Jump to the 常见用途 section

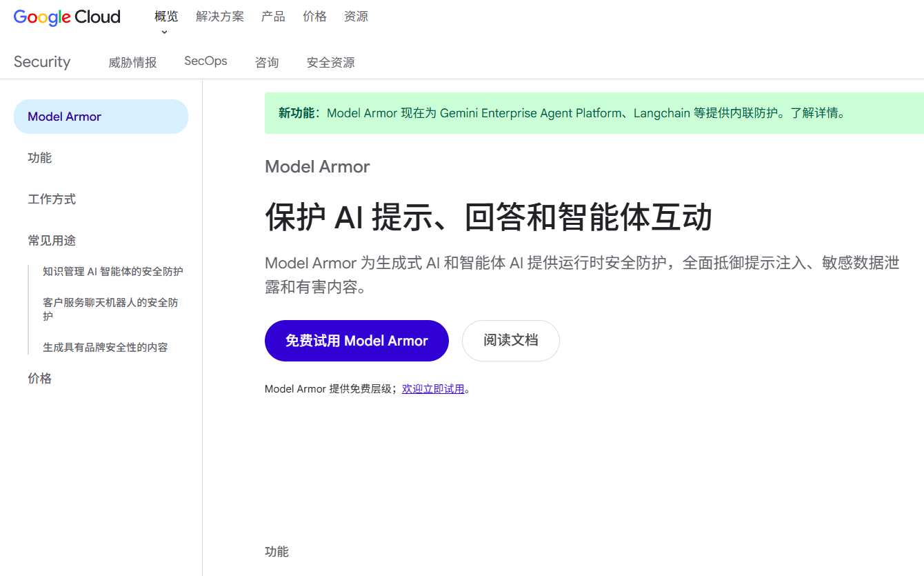point(52,241)
